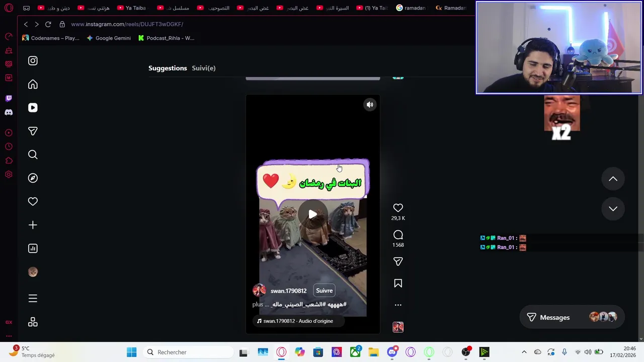Open Opera sidebar settings gear
The width and height of the screenshot is (644, 362).
tap(9, 174)
